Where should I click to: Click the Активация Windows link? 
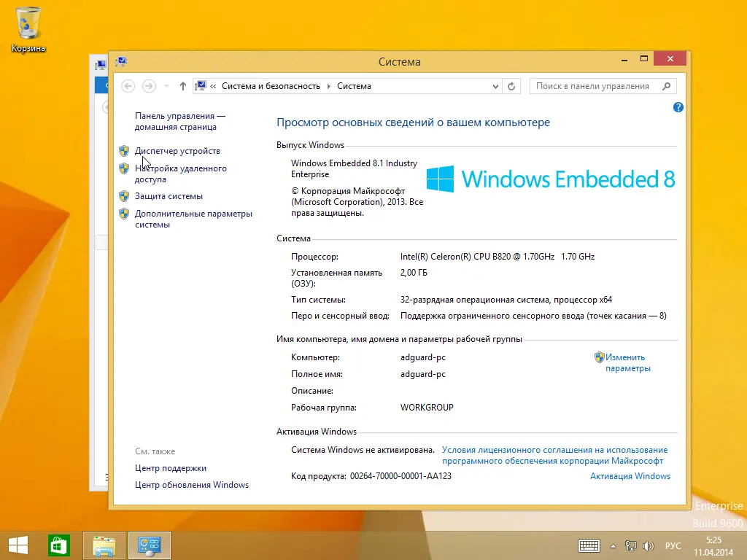click(630, 475)
